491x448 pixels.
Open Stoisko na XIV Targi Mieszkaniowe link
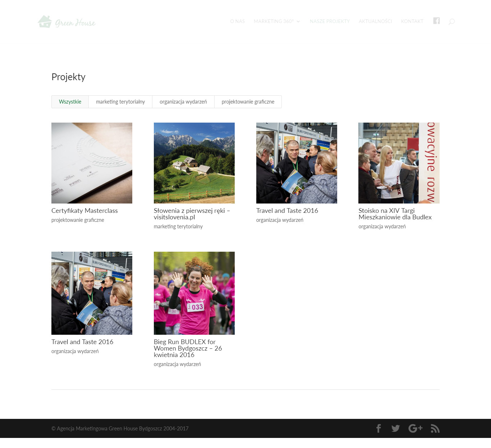[x=395, y=214]
